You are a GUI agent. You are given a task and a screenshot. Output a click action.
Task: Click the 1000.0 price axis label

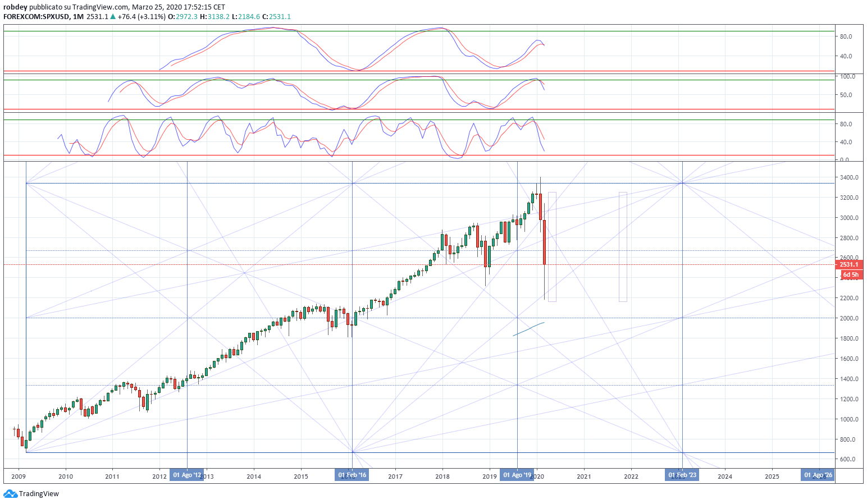coord(849,419)
